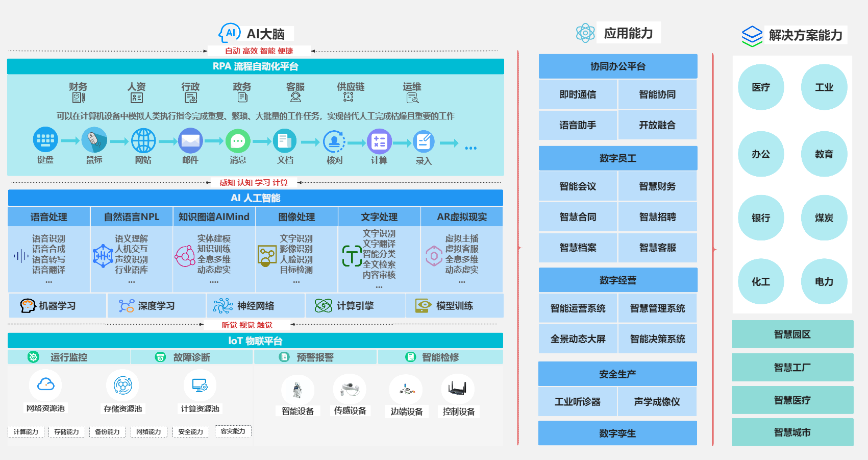Open the 智慧园区 solution button
868x460 pixels.
(792, 334)
